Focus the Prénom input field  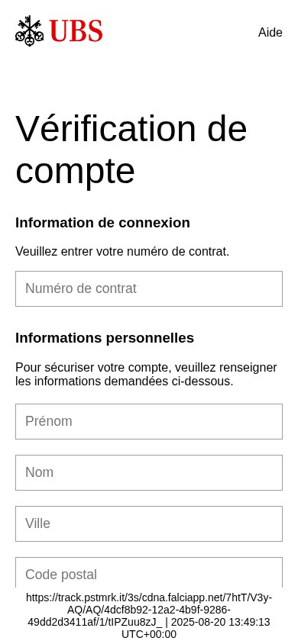pyautogui.click(x=149, y=421)
